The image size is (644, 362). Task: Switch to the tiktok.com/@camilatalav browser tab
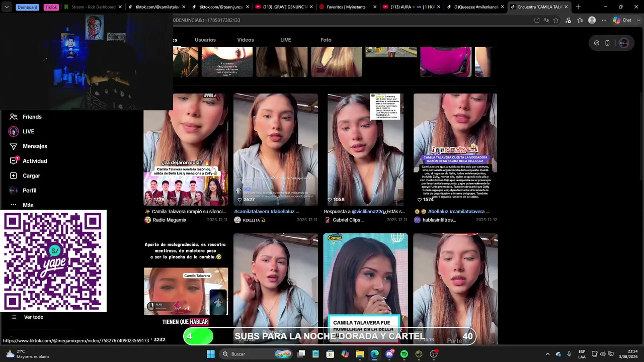point(157,7)
